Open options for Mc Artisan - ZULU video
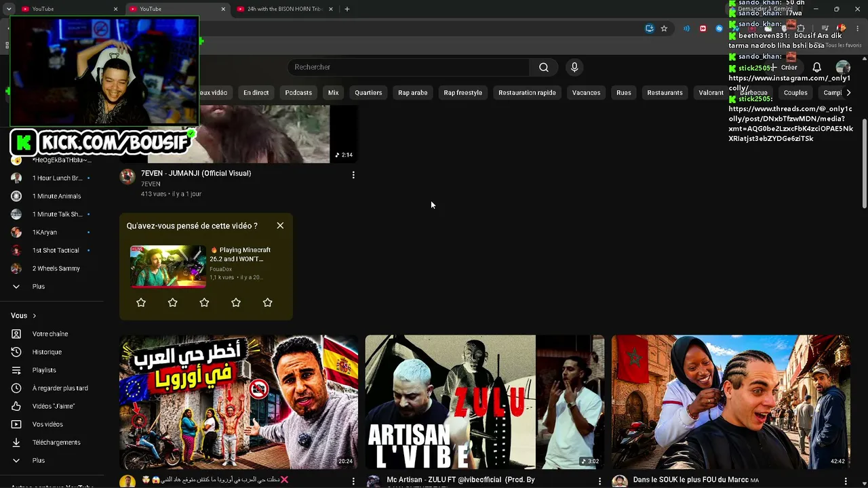The image size is (868, 488). coord(599,481)
